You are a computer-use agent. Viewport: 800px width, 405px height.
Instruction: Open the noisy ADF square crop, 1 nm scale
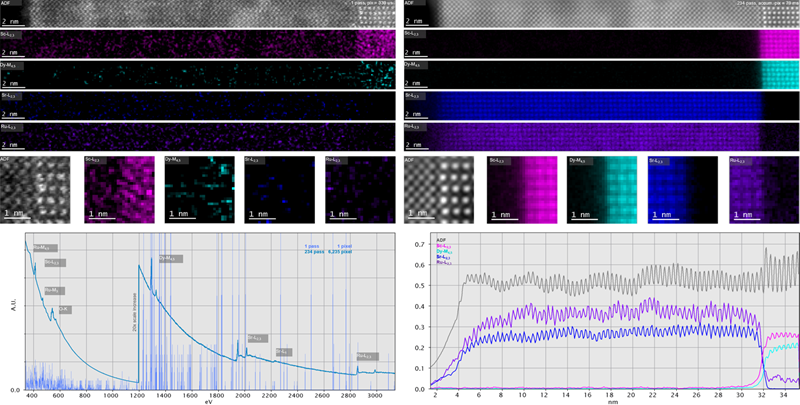(35, 190)
